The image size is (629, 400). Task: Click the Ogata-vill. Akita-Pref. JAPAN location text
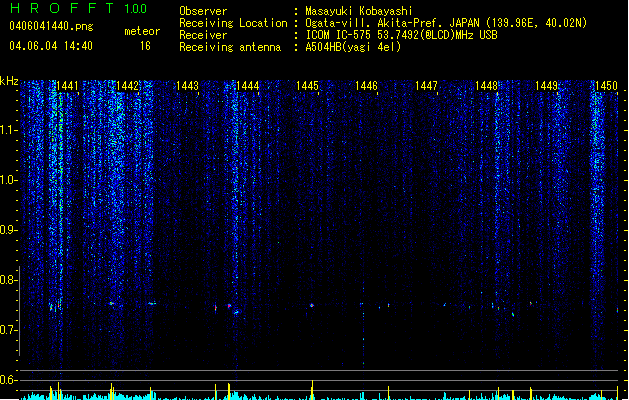(446, 23)
